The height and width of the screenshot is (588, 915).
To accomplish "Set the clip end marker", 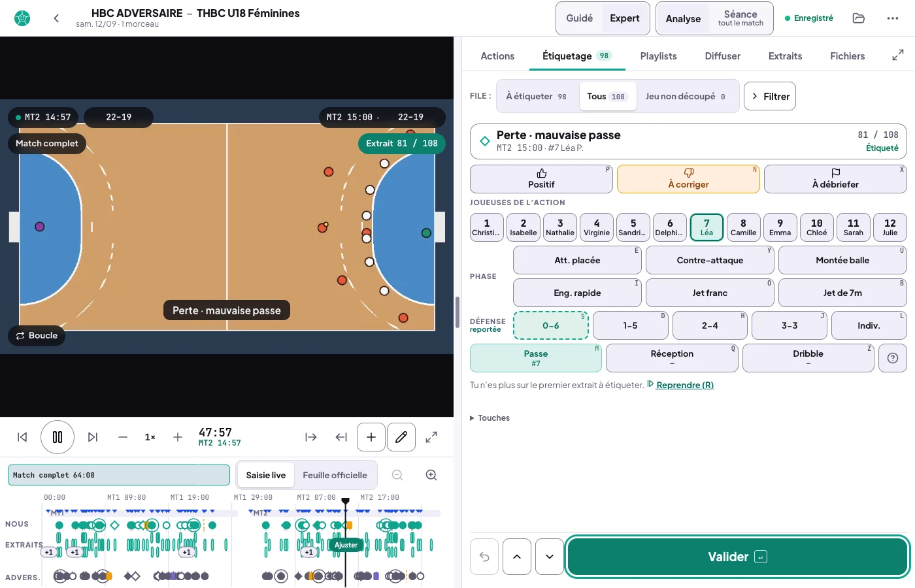I will pyautogui.click(x=341, y=437).
